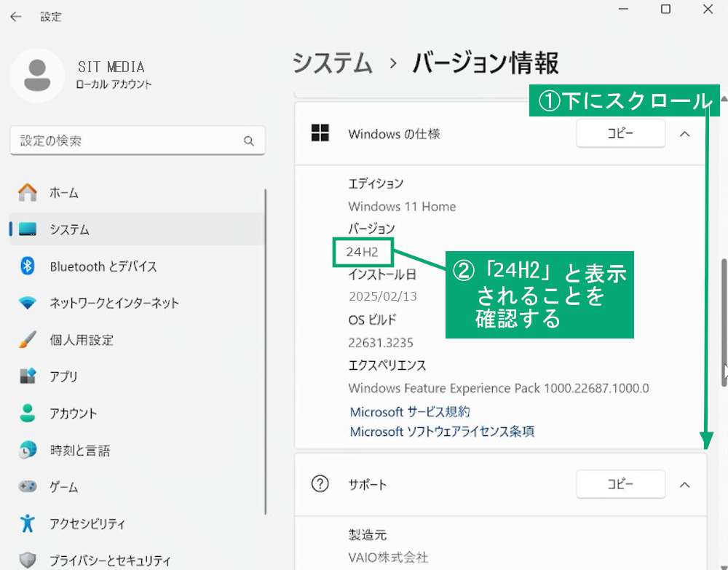
Task: Click the Gaming controller icon
Action: 28,486
